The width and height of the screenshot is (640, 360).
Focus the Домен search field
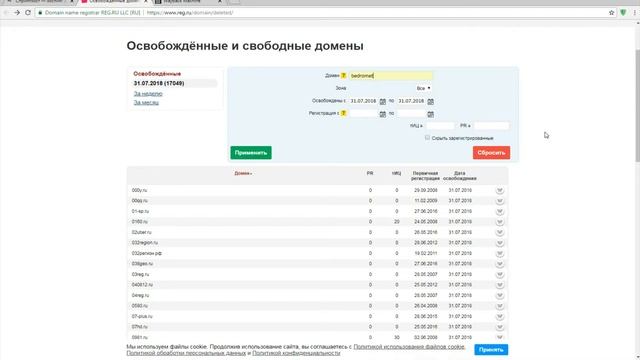coord(391,76)
